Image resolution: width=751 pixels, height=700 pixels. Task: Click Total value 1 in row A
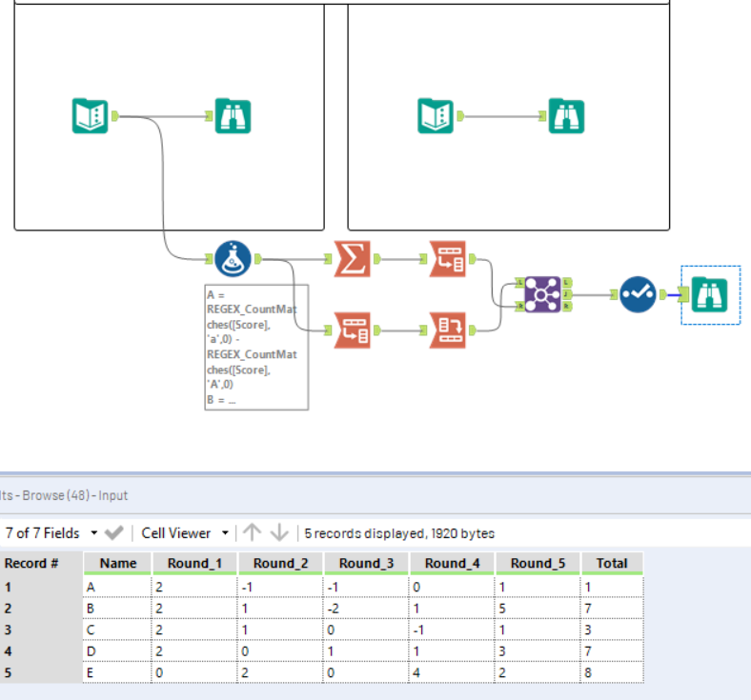(612, 587)
